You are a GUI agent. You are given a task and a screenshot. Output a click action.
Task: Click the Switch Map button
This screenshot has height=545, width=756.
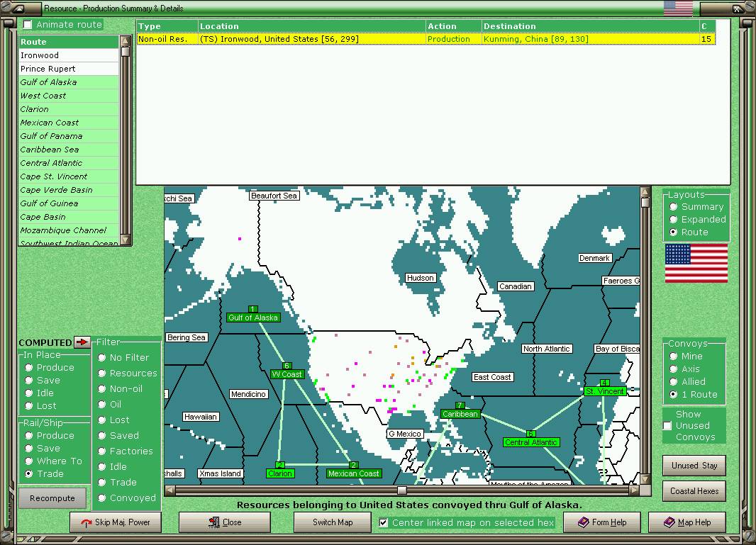pos(333,522)
